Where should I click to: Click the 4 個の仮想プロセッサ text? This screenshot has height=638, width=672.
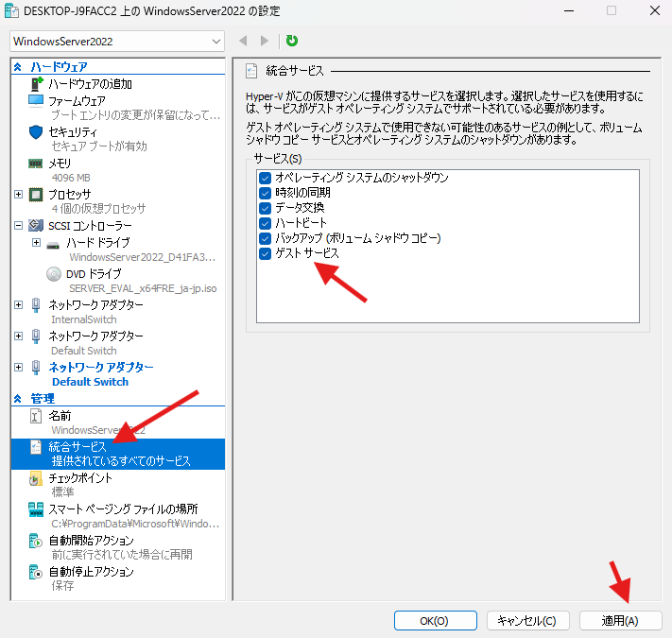pyautogui.click(x=98, y=209)
